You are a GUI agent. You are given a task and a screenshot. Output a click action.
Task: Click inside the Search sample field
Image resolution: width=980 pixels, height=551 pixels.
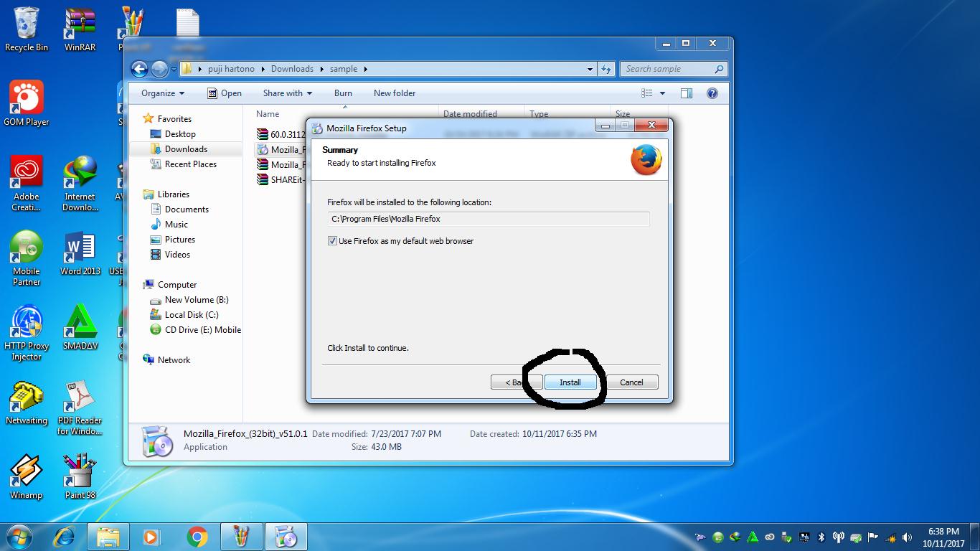click(x=667, y=69)
